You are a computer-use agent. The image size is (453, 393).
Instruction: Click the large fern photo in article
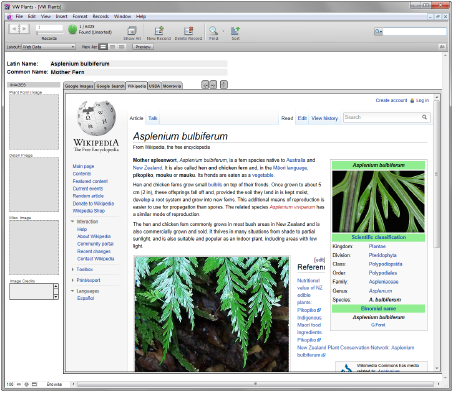click(212, 314)
